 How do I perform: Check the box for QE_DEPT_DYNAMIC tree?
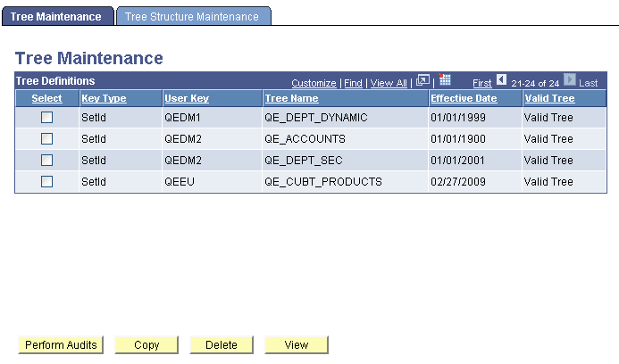click(x=47, y=118)
